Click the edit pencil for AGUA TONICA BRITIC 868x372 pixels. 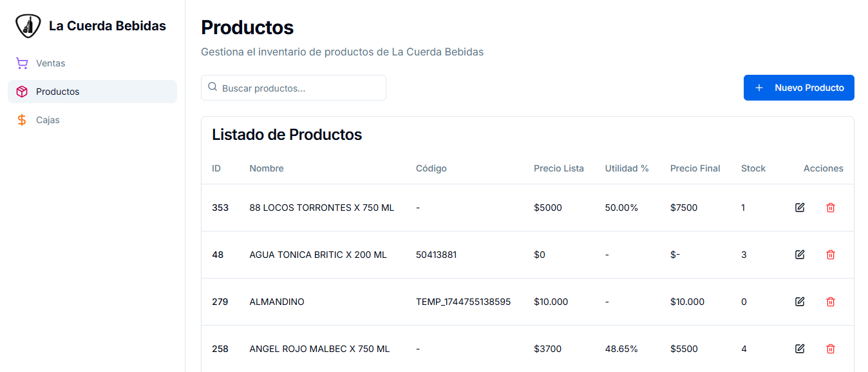(799, 254)
